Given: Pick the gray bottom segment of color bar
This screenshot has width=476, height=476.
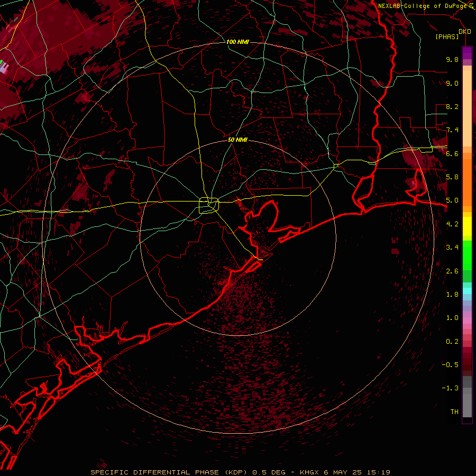Looking at the screenshot, I should click(467, 406).
